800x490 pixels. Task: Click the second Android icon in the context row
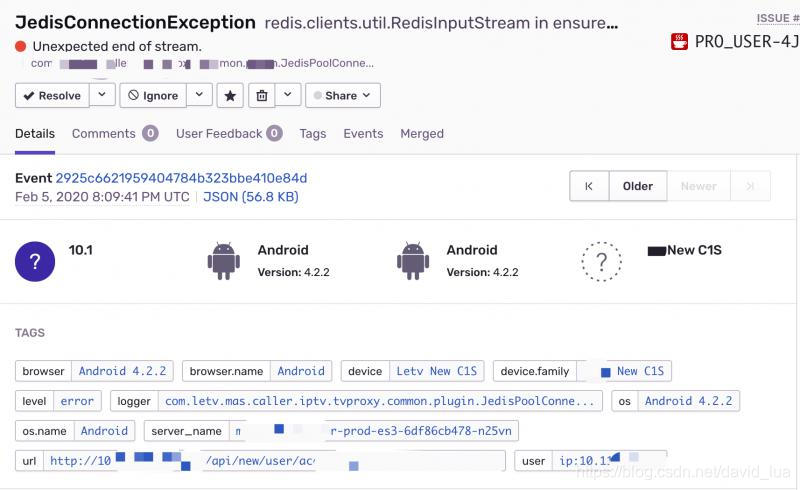point(413,261)
